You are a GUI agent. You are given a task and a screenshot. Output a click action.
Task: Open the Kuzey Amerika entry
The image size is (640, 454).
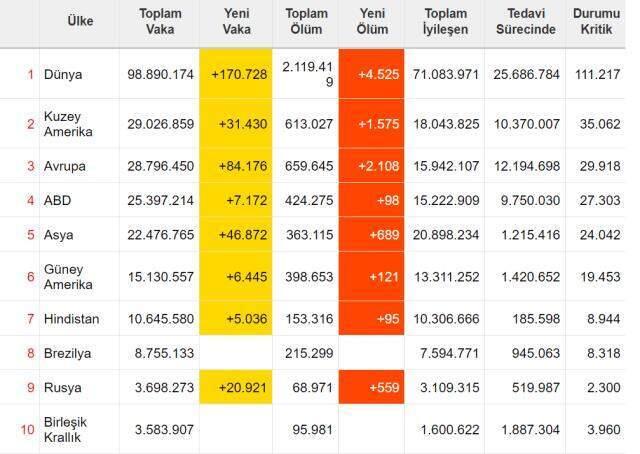pyautogui.click(x=68, y=124)
